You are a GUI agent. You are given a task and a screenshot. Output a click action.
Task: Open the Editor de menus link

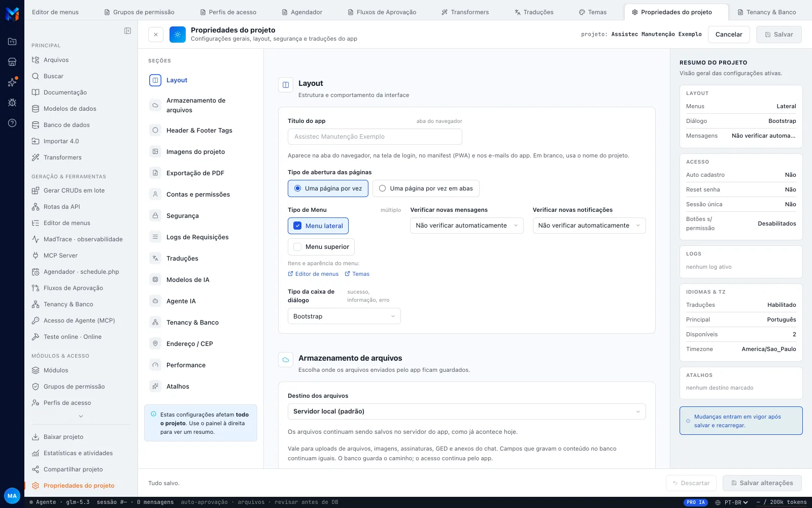(x=313, y=274)
